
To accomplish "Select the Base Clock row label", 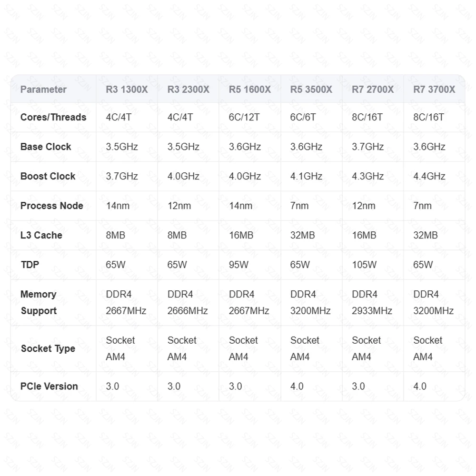I will [x=46, y=147].
